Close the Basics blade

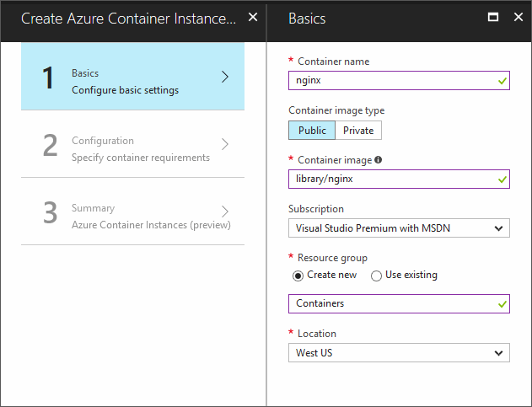[x=518, y=18]
